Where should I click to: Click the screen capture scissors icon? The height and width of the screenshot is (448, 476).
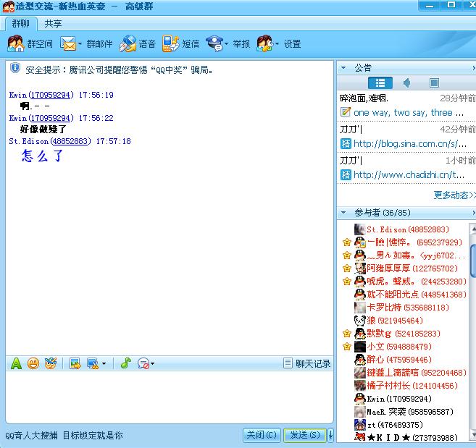click(93, 363)
